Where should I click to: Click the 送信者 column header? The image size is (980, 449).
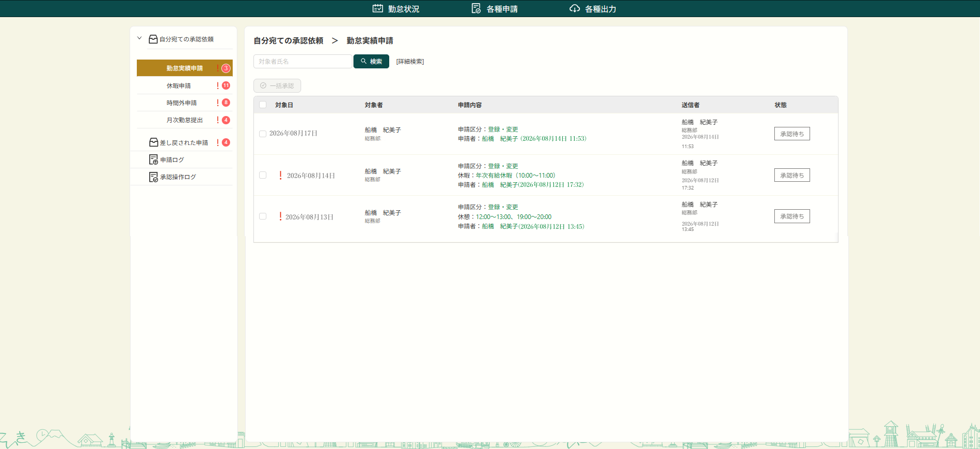coord(690,105)
